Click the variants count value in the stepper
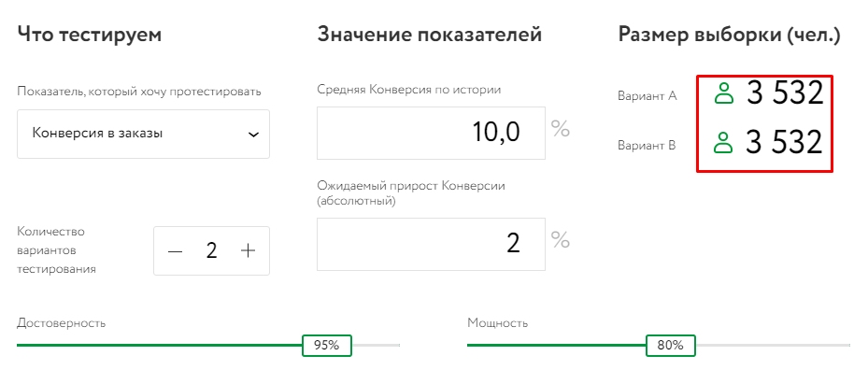 click(x=211, y=250)
